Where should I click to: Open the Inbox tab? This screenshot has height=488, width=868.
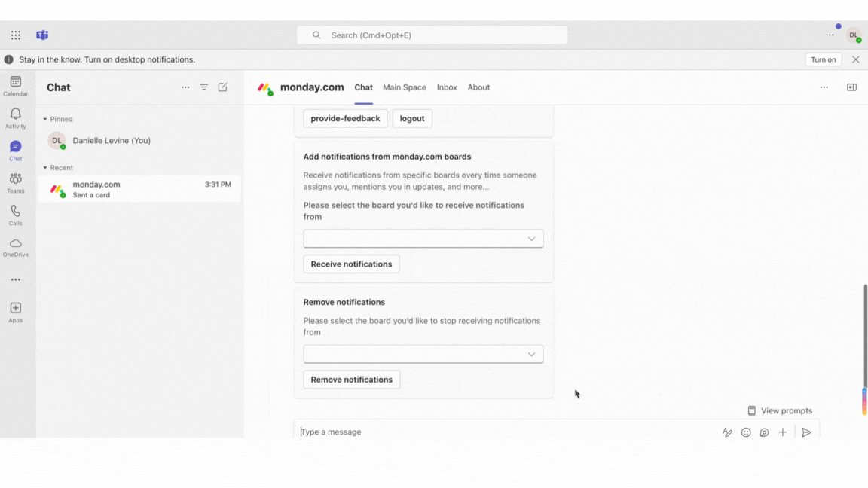click(x=447, y=87)
